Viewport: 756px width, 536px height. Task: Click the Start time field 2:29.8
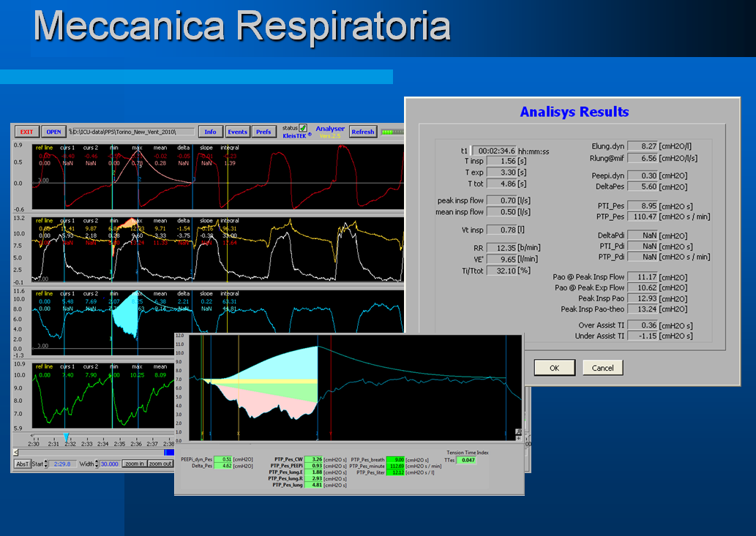click(62, 464)
